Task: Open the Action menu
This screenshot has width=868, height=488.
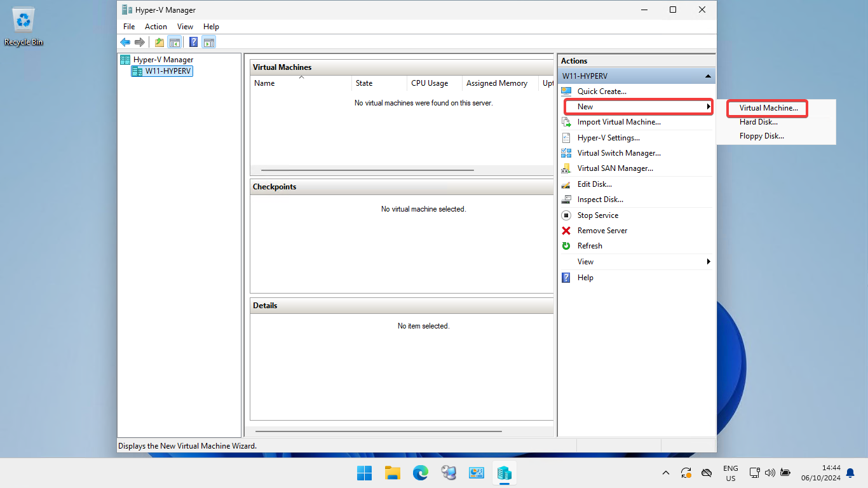Action: click(x=156, y=27)
